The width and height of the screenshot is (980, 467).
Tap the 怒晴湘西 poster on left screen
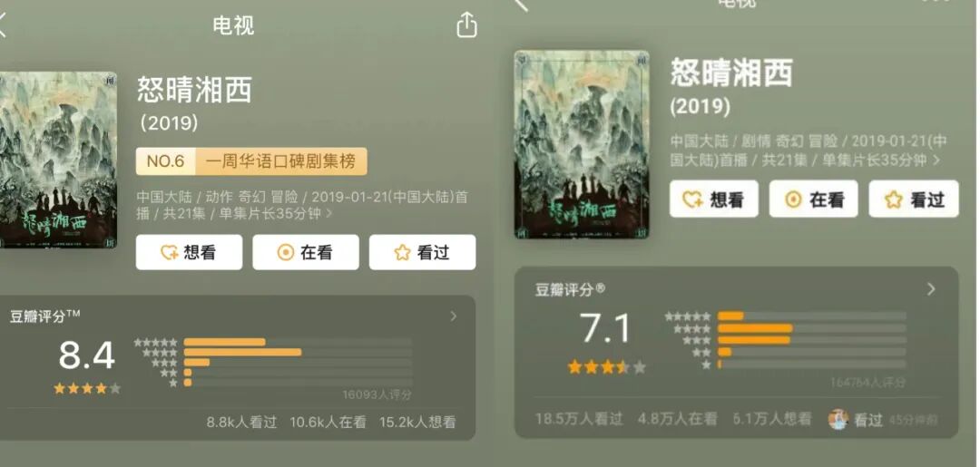58,160
